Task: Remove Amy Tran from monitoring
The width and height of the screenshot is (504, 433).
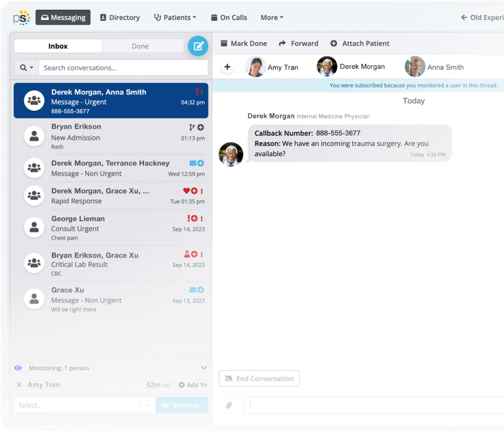Action: pyautogui.click(x=19, y=385)
